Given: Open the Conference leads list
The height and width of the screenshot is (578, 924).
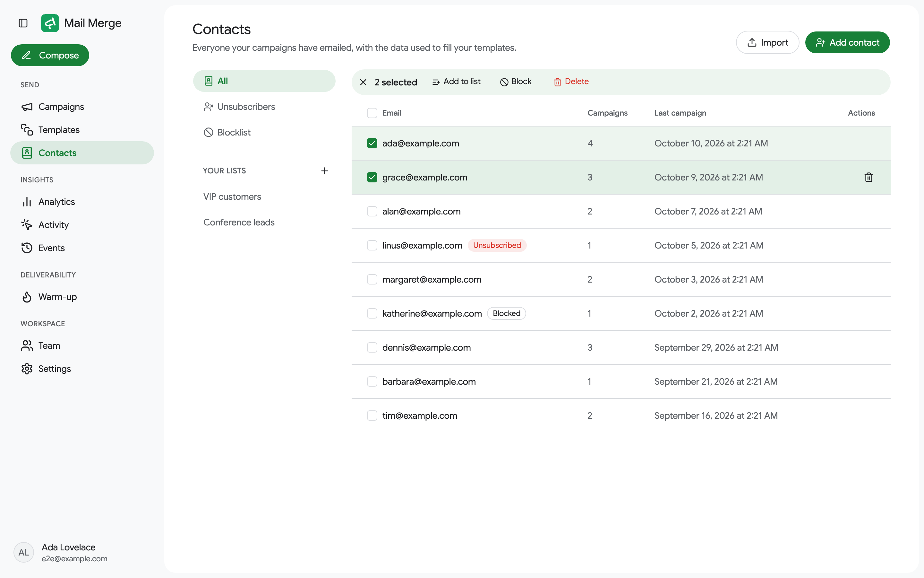Looking at the screenshot, I should point(264,223).
